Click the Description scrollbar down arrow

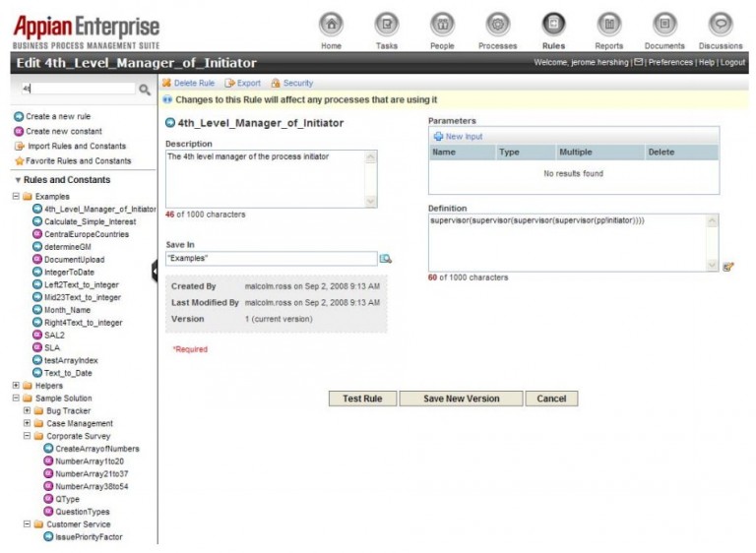(x=371, y=202)
